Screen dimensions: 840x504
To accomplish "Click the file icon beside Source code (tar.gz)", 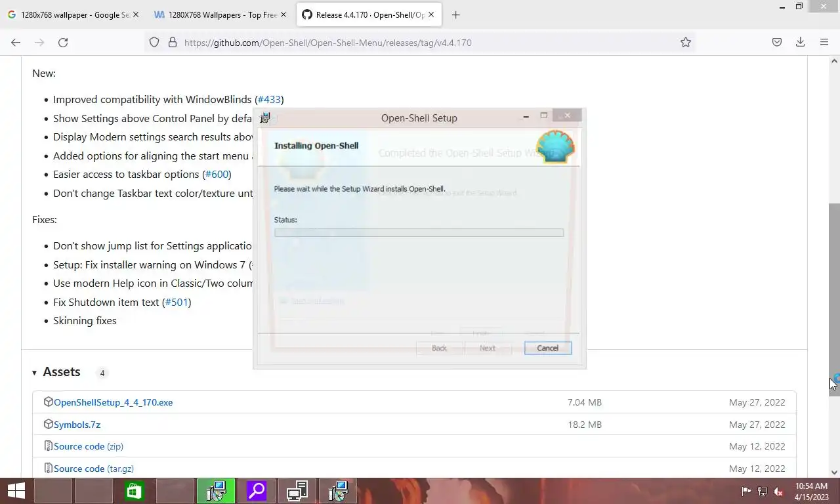I will coord(48,468).
